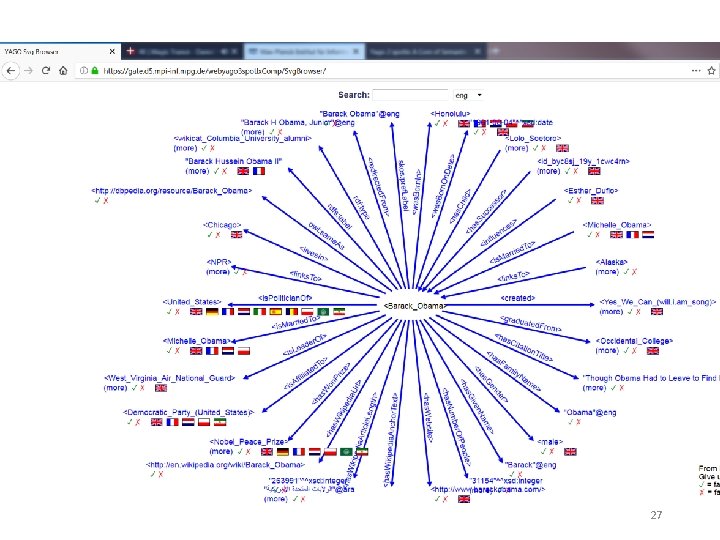Viewport: 720px width, 540px height.
Task: Click the address bar URL
Action: pos(215,71)
